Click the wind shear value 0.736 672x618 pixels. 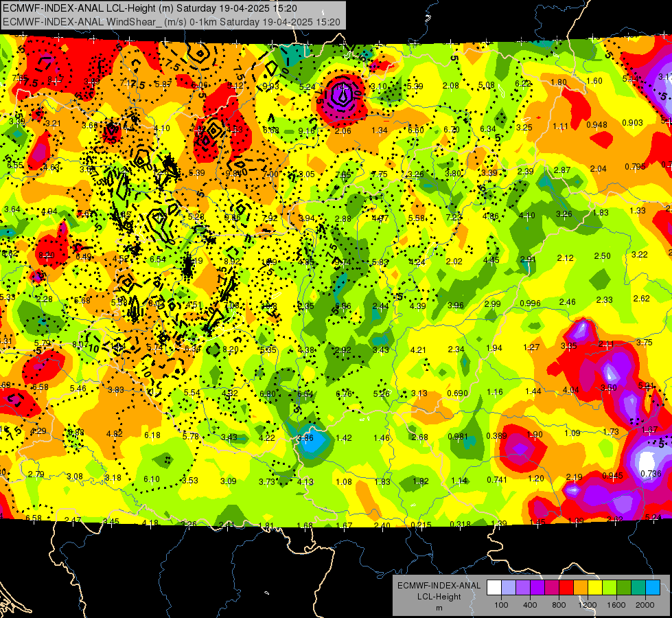point(651,474)
